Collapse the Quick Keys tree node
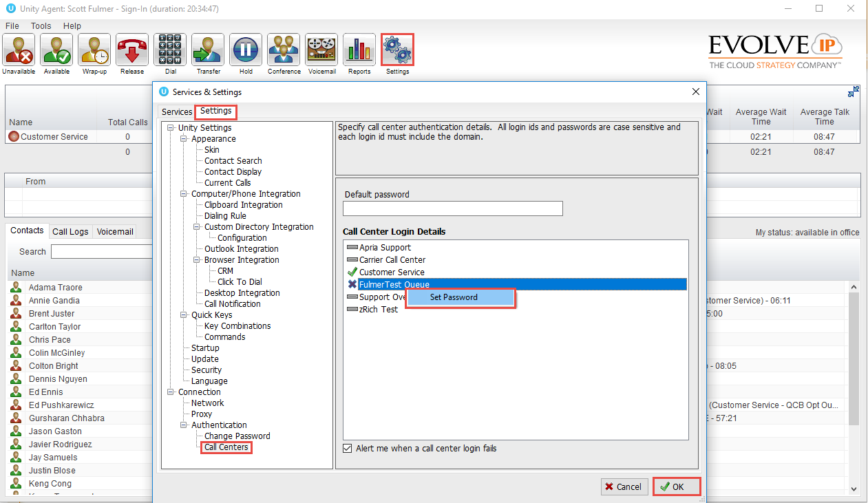The width and height of the screenshot is (868, 503). (184, 315)
